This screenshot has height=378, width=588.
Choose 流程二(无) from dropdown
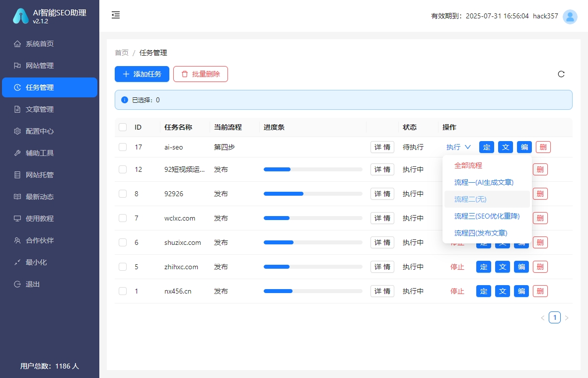pos(487,199)
